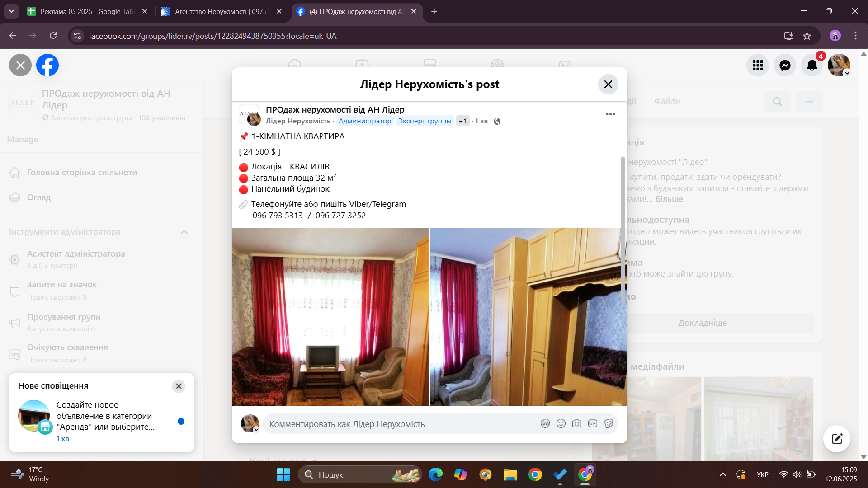The image size is (868, 488).
Task: Open the living room photo with TV
Action: (330, 316)
